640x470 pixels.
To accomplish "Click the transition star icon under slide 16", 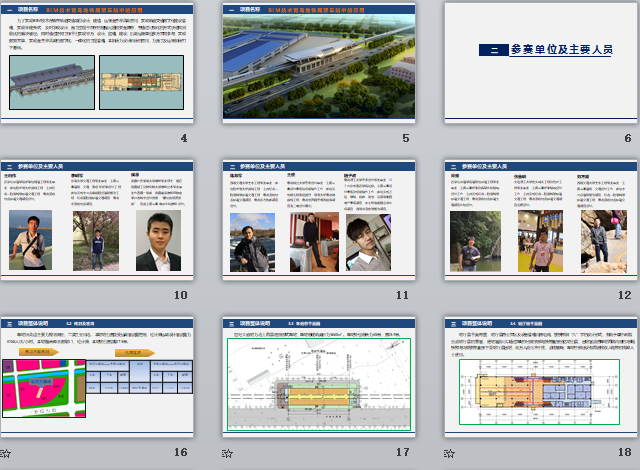I will tap(5, 453).
